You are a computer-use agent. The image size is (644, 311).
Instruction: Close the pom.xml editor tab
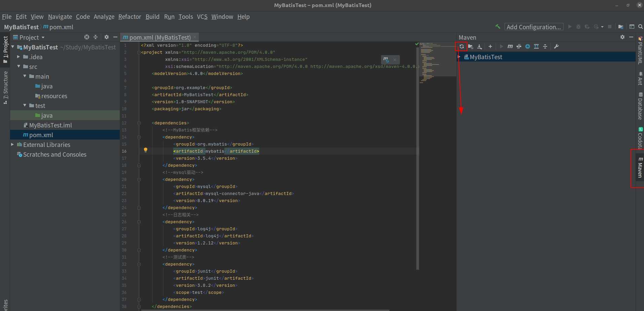[195, 37]
